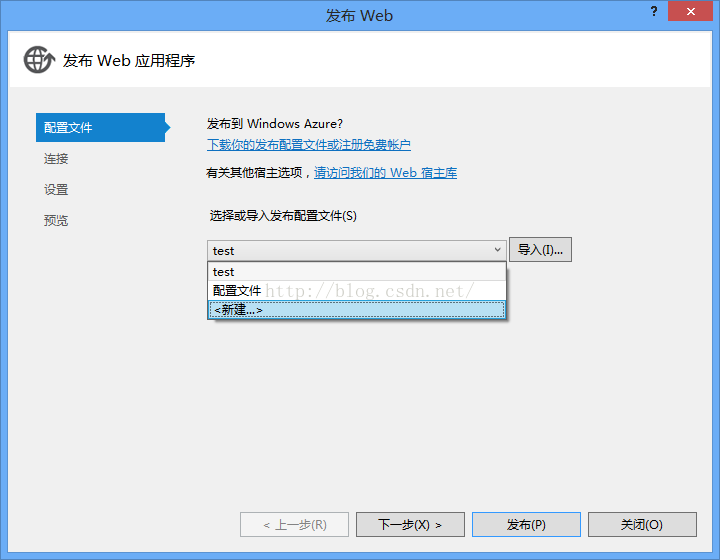Click the 发布(P) button

pos(526,524)
